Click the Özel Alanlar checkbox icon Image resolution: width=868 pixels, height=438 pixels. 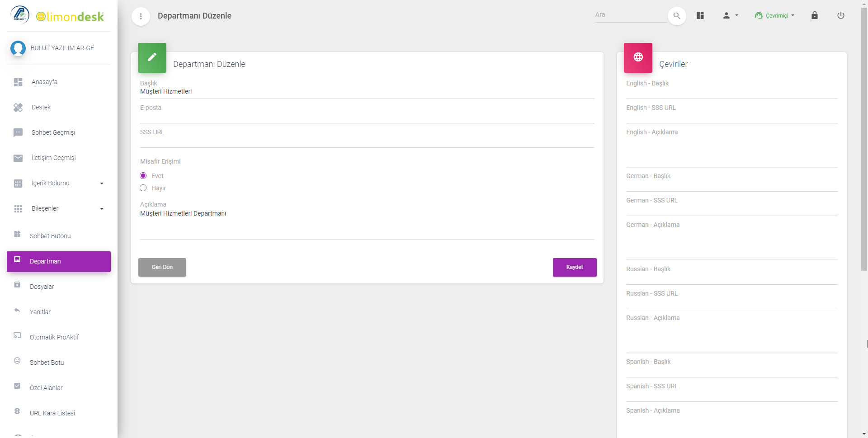click(17, 386)
